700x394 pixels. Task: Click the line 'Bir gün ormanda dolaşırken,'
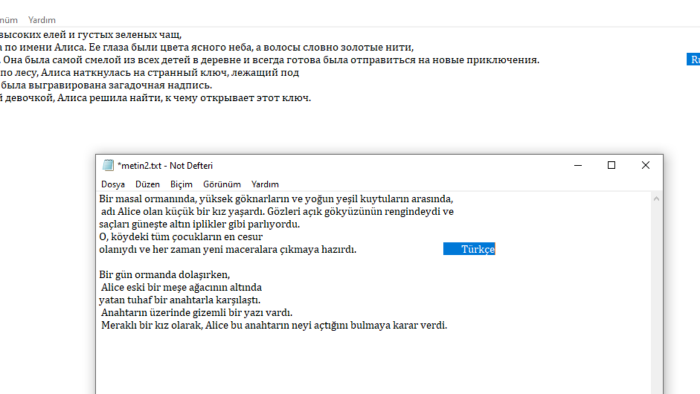click(164, 274)
